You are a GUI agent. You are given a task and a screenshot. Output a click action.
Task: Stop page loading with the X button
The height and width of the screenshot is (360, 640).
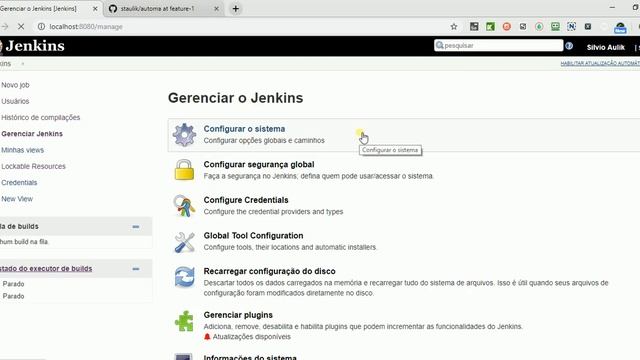21,27
